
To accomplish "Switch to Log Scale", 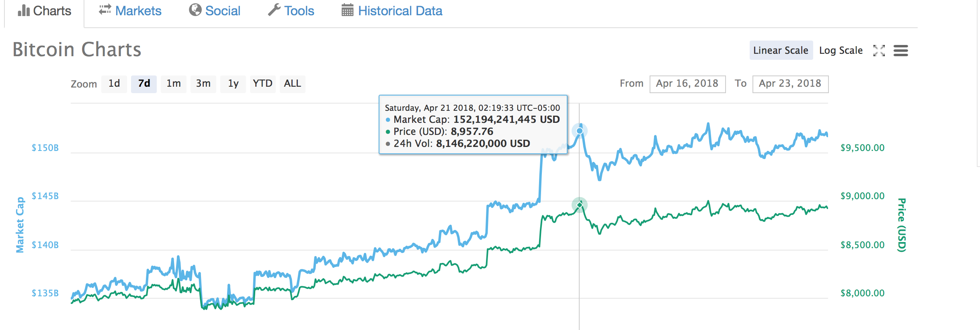I will 841,50.
